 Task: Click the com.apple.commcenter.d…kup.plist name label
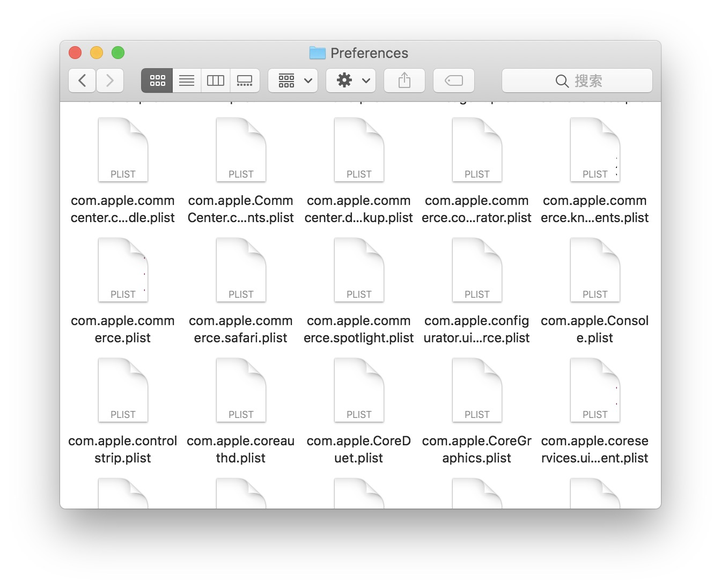tap(359, 209)
